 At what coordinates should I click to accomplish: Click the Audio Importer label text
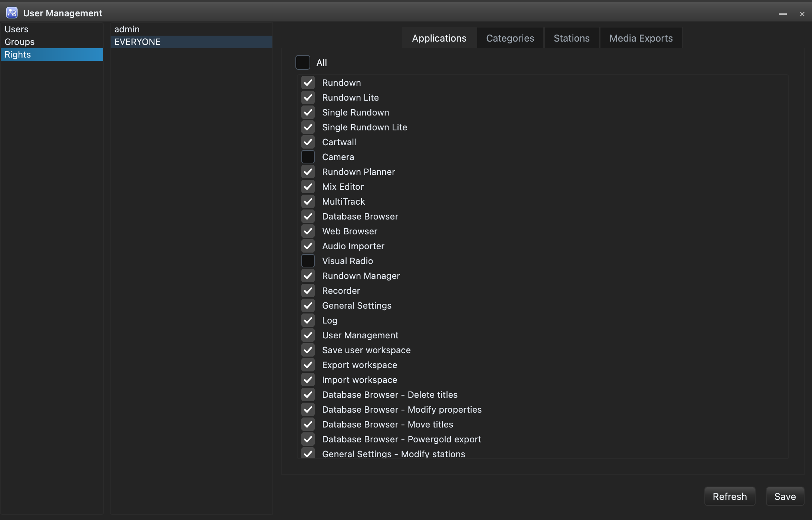coord(353,246)
